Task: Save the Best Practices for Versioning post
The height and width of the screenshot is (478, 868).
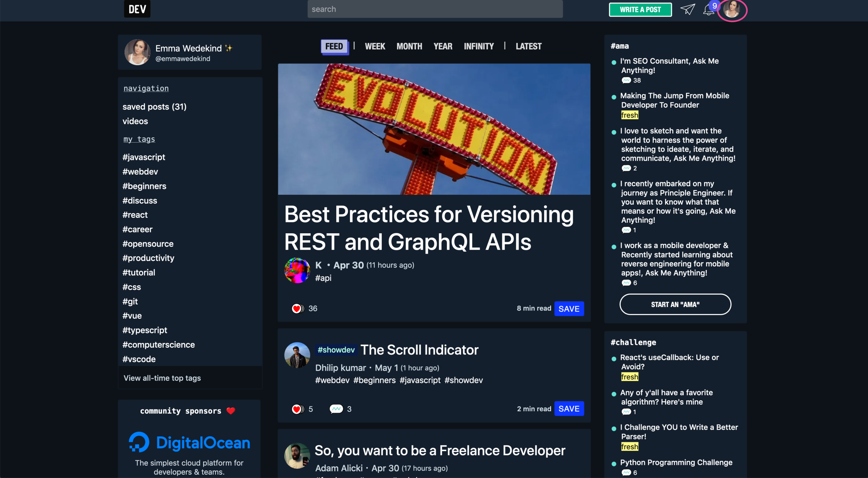Action: pyautogui.click(x=569, y=308)
